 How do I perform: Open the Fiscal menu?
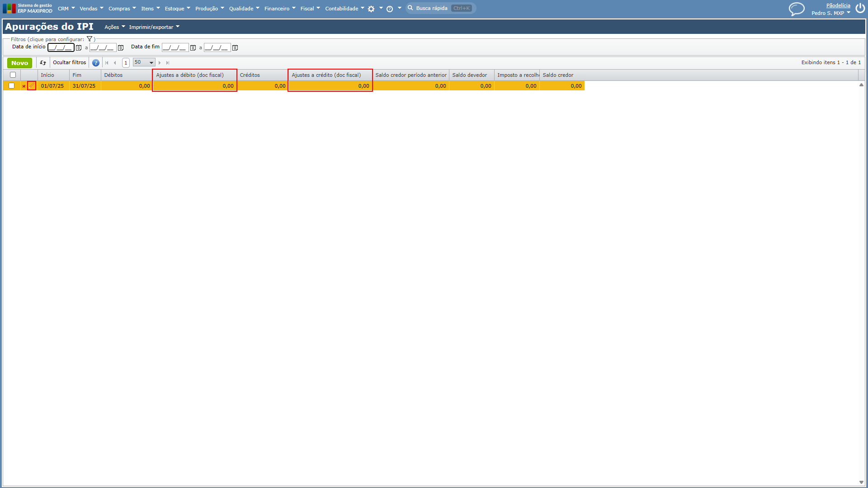tap(310, 9)
